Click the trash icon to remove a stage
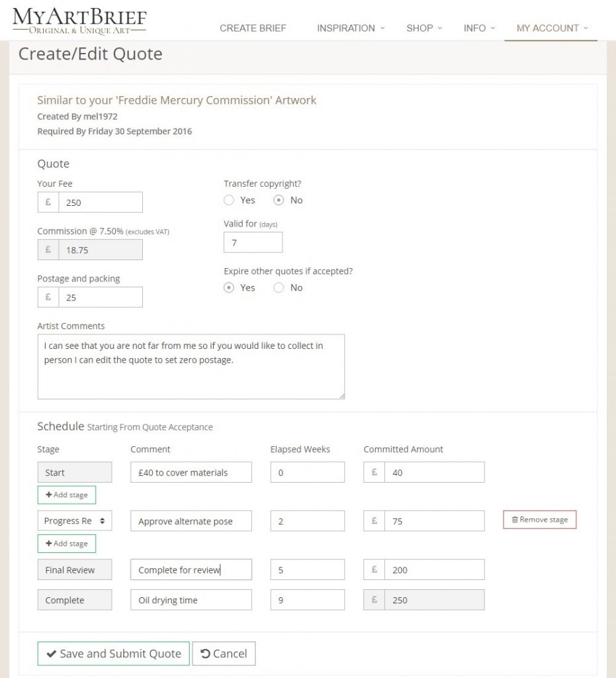The height and width of the screenshot is (678, 616). tap(515, 520)
